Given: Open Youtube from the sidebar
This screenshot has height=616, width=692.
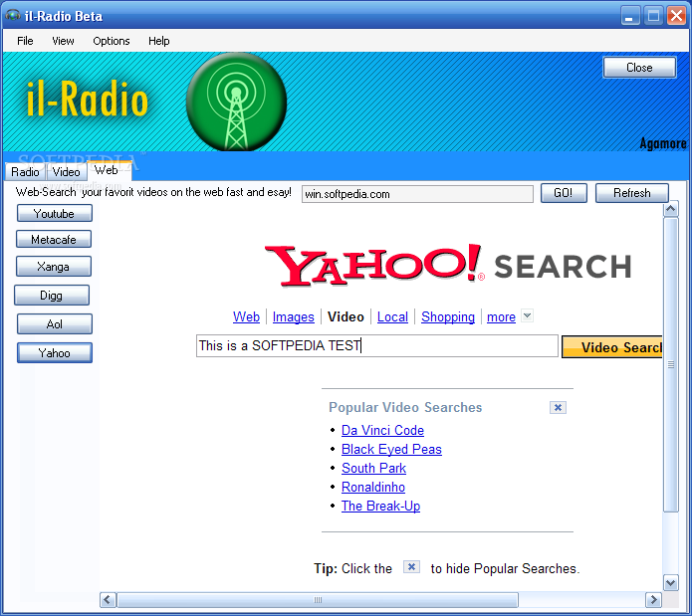Looking at the screenshot, I should [x=55, y=214].
